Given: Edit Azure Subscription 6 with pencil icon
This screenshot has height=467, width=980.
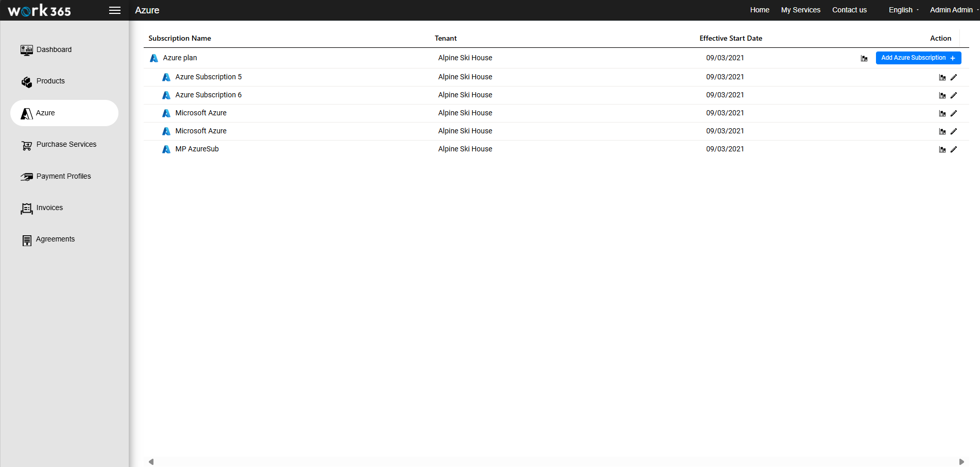Looking at the screenshot, I should tap(954, 95).
